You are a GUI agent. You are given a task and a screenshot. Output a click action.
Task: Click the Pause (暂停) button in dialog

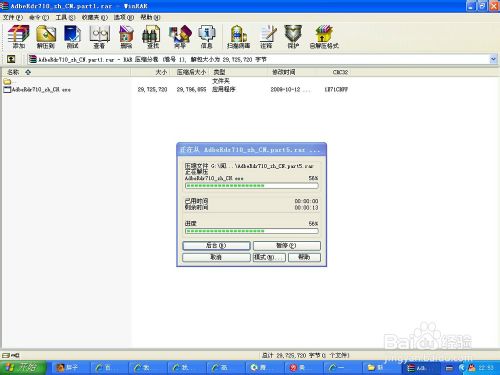click(287, 246)
